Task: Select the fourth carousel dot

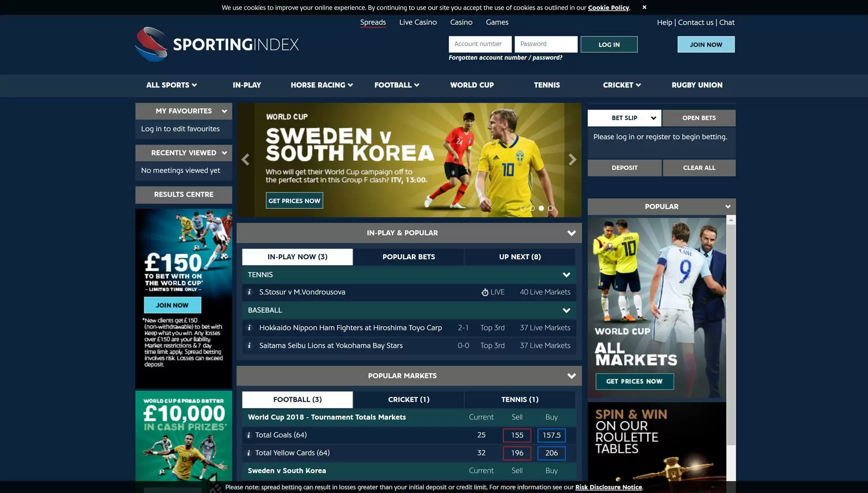Action: 550,208
